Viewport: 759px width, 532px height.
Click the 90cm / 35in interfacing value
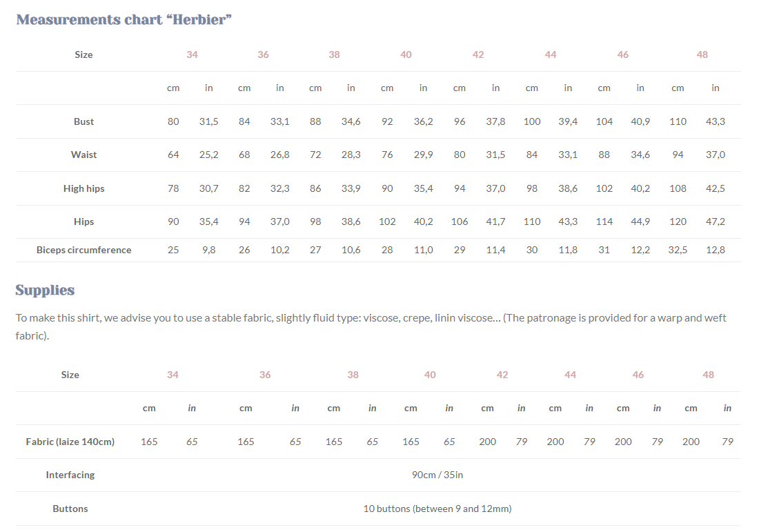[x=437, y=475]
